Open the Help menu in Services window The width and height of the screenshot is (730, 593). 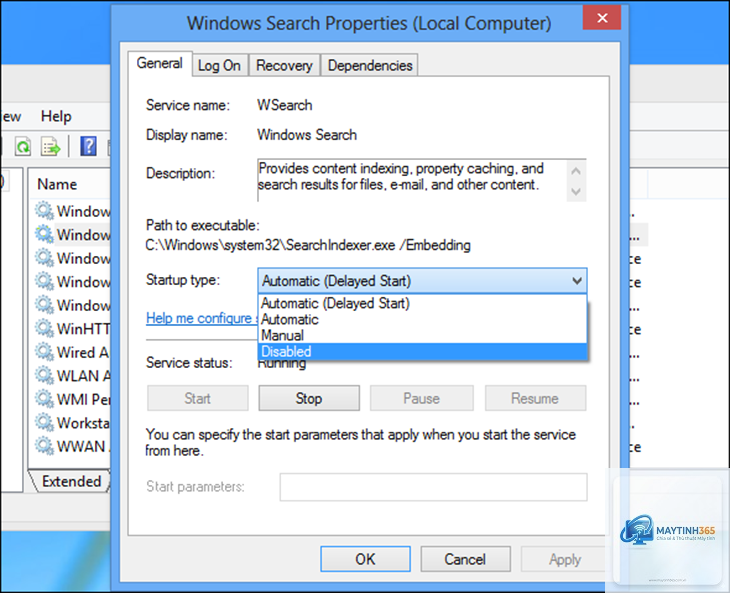coord(56,116)
